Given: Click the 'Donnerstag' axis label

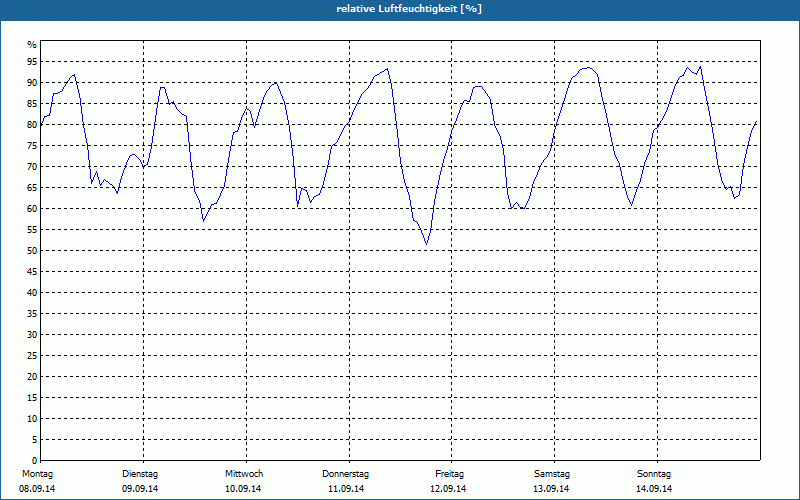Looking at the screenshot, I should coord(345,474).
